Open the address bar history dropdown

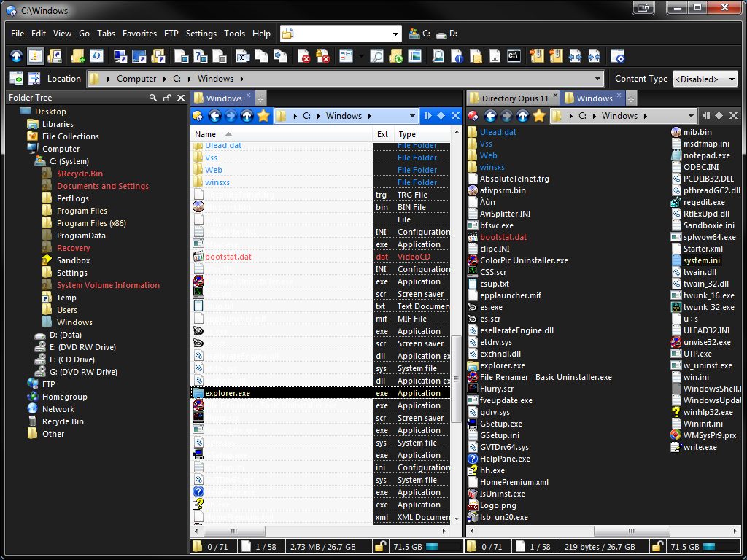pyautogui.click(x=398, y=33)
